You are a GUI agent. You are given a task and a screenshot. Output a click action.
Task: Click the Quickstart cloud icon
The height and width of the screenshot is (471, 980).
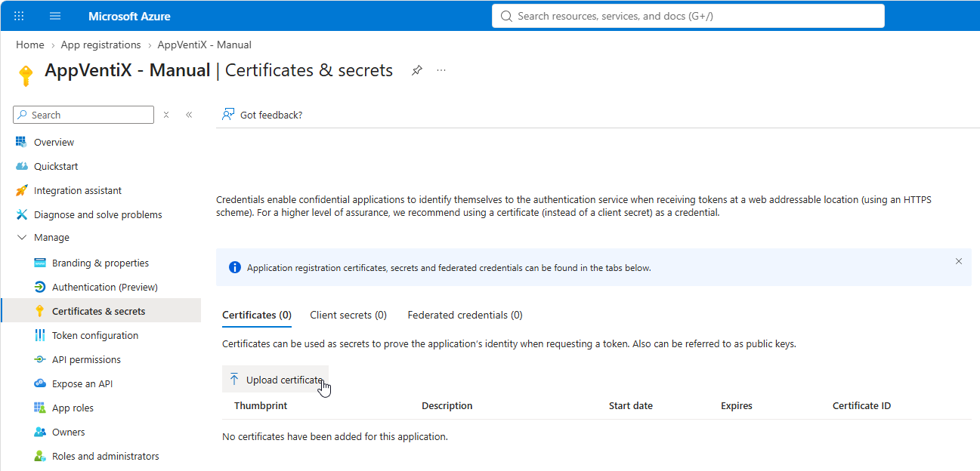coord(21,166)
